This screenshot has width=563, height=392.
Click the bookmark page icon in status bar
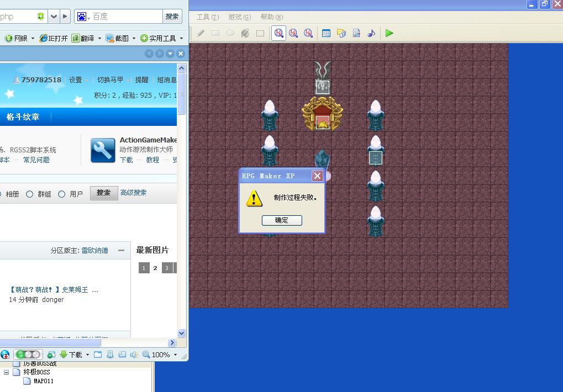click(x=111, y=354)
